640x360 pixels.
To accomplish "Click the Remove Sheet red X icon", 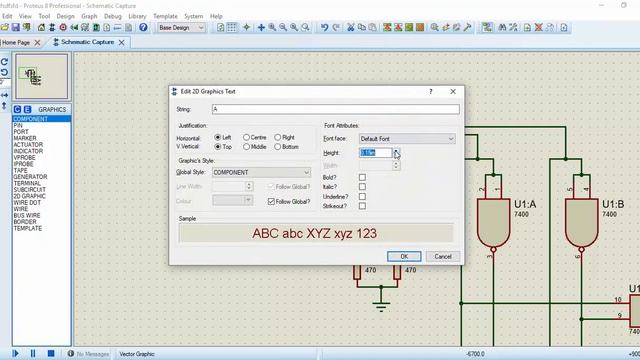I will pyautogui.click(x=539, y=27).
